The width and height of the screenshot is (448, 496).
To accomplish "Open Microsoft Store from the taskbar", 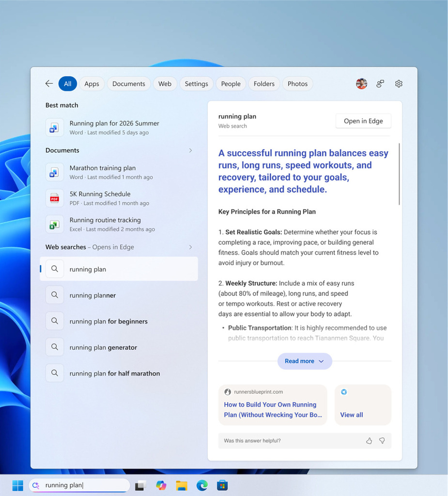I will click(x=222, y=485).
